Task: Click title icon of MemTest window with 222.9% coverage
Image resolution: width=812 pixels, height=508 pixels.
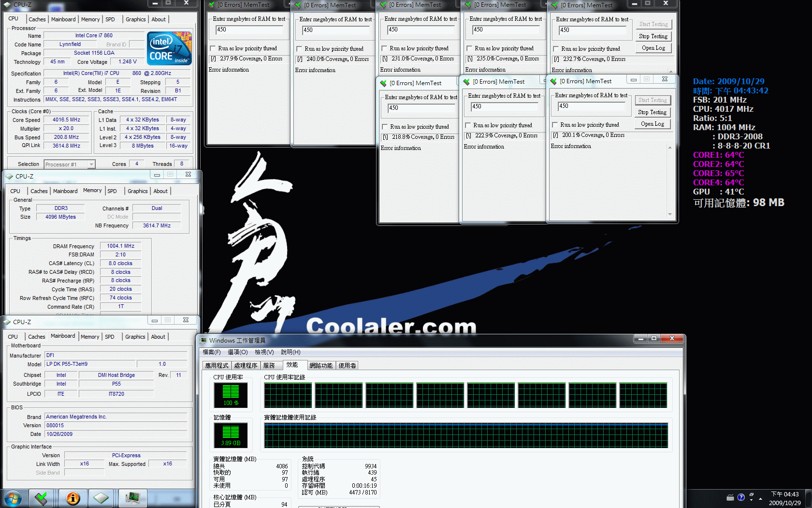Action: coord(467,82)
